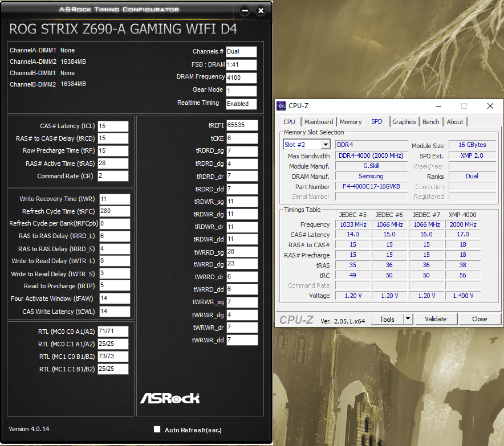
Task: Click the JEDEC #5 frequency 1033 MHz cell
Action: click(x=353, y=224)
